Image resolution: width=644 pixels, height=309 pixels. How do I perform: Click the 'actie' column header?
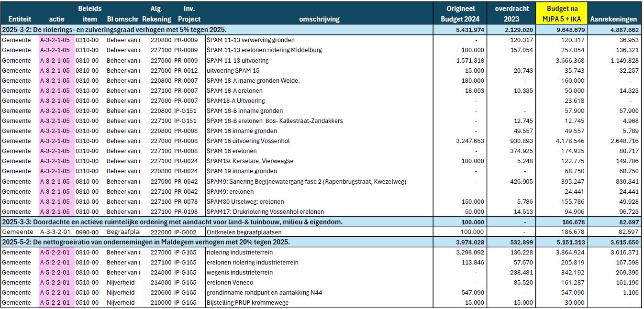56,19
